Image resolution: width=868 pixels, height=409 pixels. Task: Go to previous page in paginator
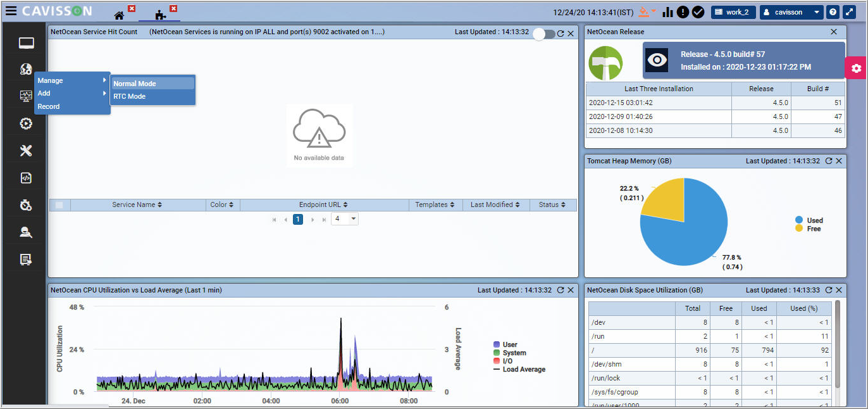[x=285, y=219]
